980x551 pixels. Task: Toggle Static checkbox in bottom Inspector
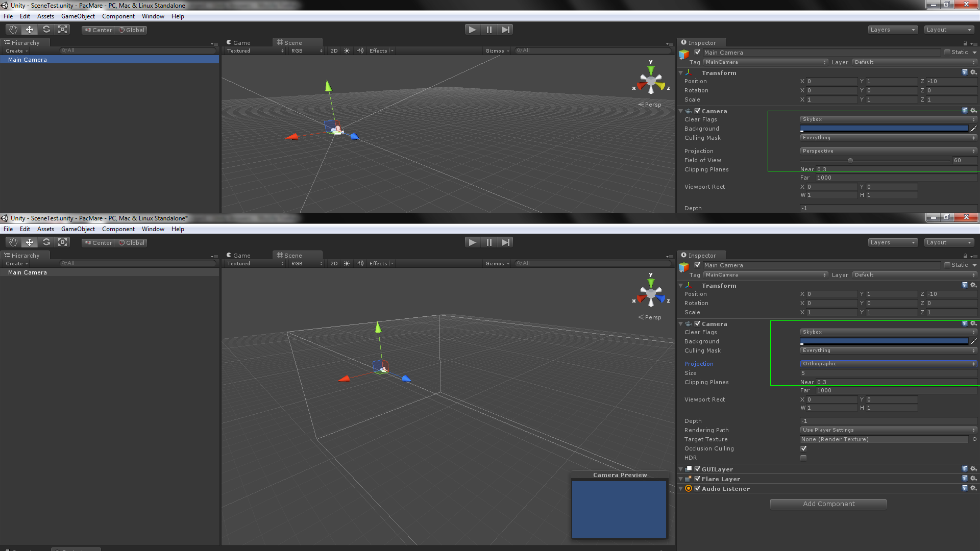[947, 265]
